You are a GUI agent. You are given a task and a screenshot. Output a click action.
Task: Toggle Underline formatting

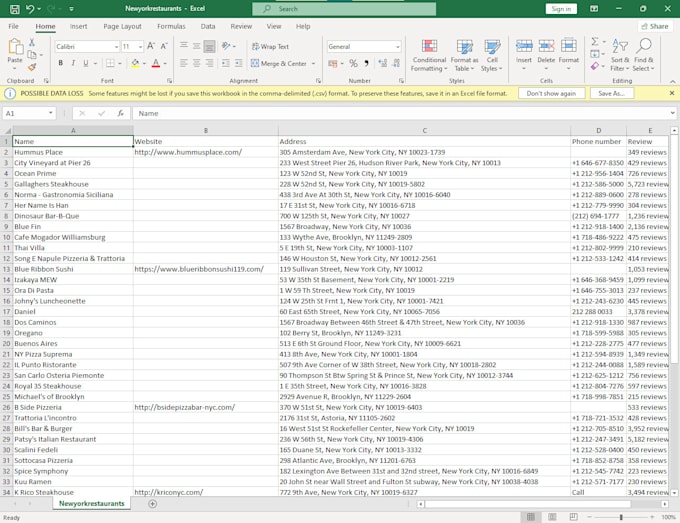coord(86,63)
